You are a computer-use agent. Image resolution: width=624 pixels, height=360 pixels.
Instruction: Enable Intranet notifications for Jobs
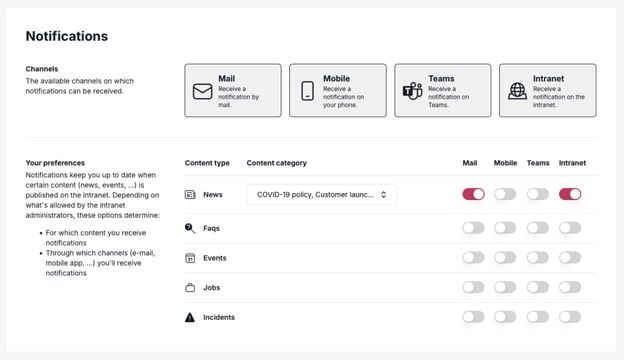(x=570, y=287)
